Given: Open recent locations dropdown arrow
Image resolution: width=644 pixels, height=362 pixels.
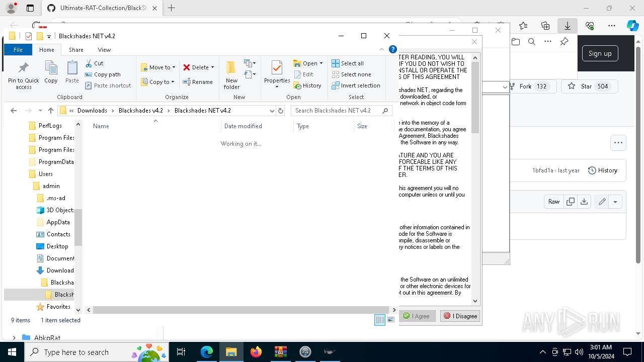Looking at the screenshot, I should (x=40, y=111).
